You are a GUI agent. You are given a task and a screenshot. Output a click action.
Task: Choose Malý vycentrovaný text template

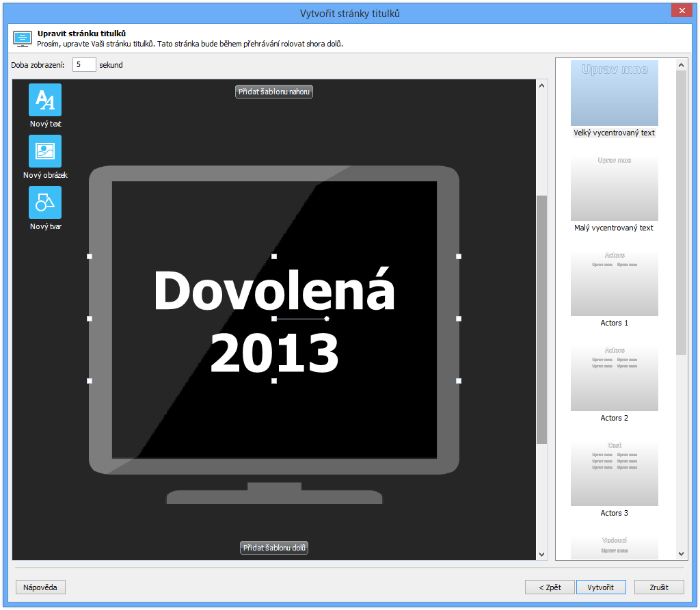615,188
